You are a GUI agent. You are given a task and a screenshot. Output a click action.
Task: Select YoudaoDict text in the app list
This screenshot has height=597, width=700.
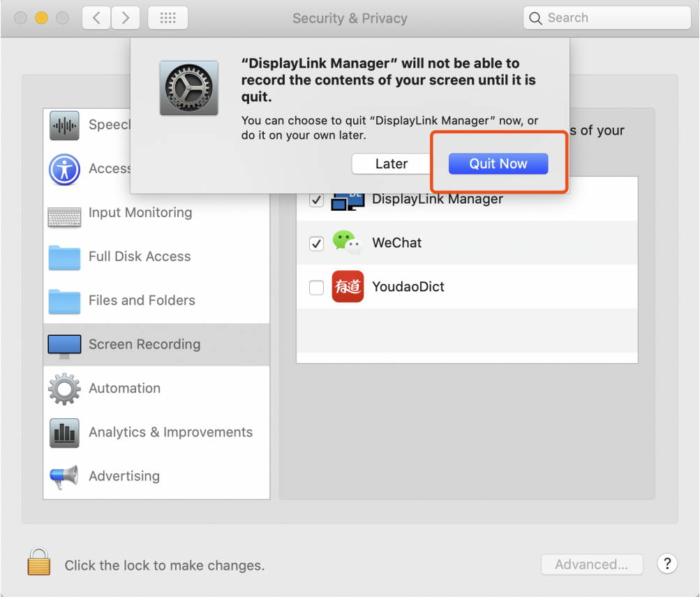408,286
